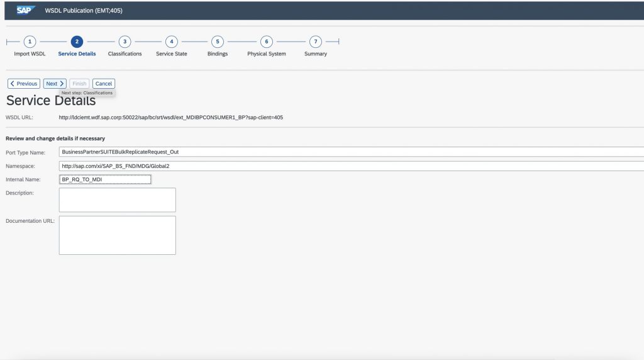Cancel the WSDL publication wizard
The width and height of the screenshot is (644, 360).
click(104, 84)
